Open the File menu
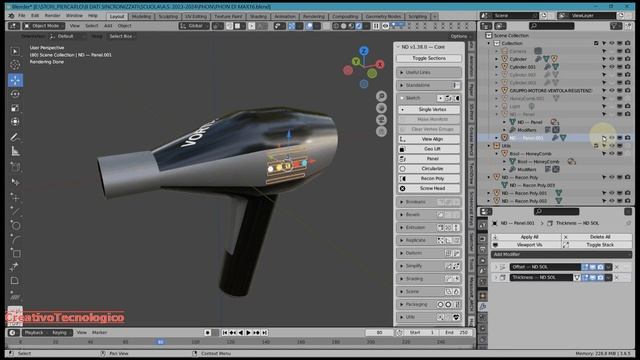Screen dimensions: 640x360 (22, 16)
